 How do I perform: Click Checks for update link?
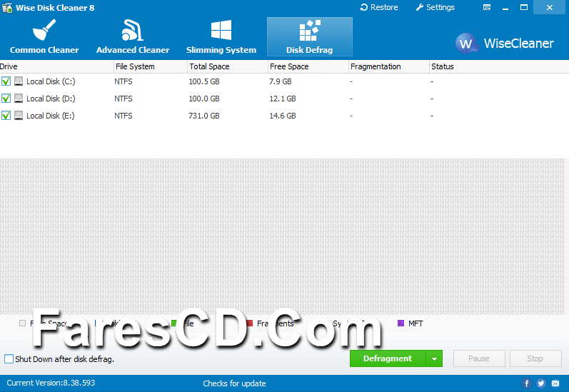coord(234,383)
